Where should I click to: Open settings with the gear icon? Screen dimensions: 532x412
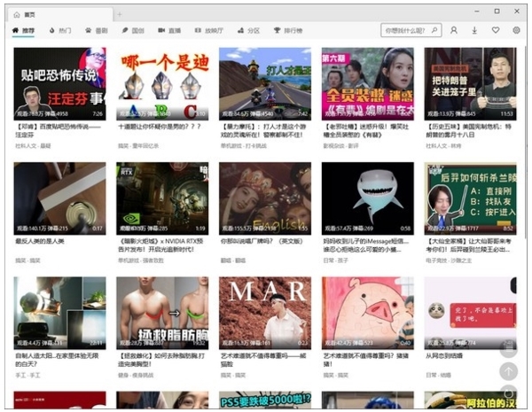pyautogui.click(x=517, y=30)
